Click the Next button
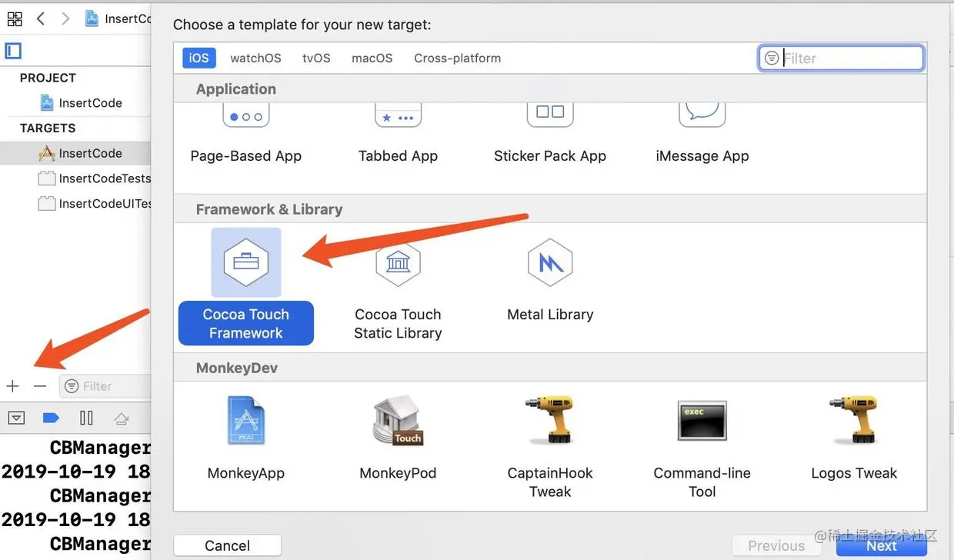Viewport: 954px width, 560px height. (882, 545)
